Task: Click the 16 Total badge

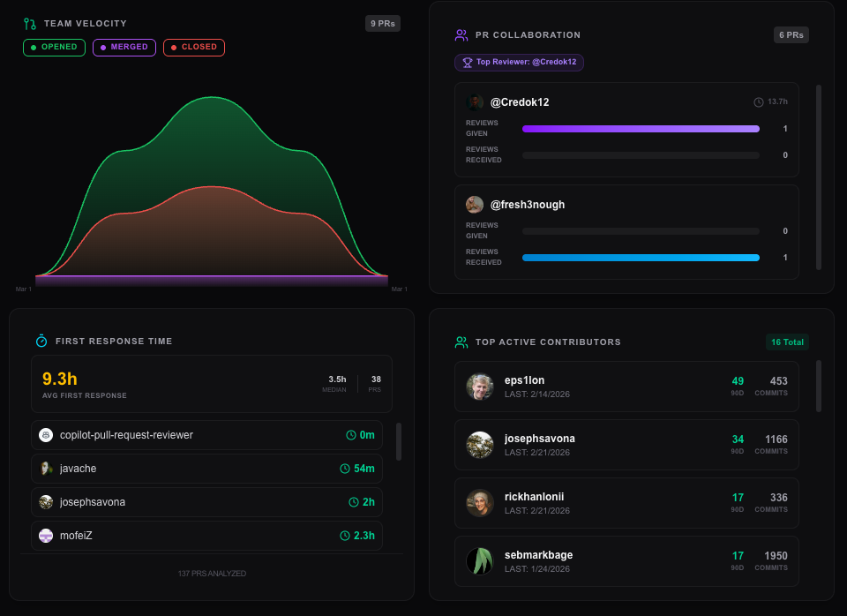Action: point(787,342)
